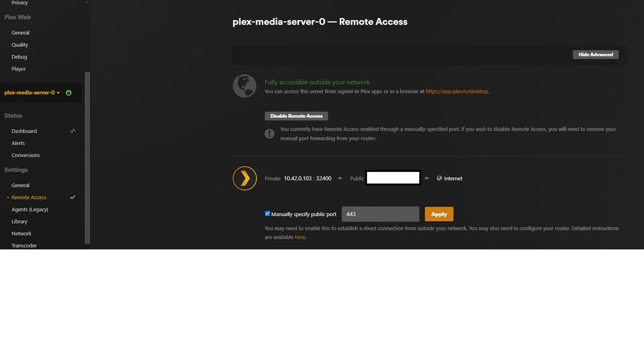Open the app.plex.tv/desktop link
The image size is (644, 347).
pos(457,92)
